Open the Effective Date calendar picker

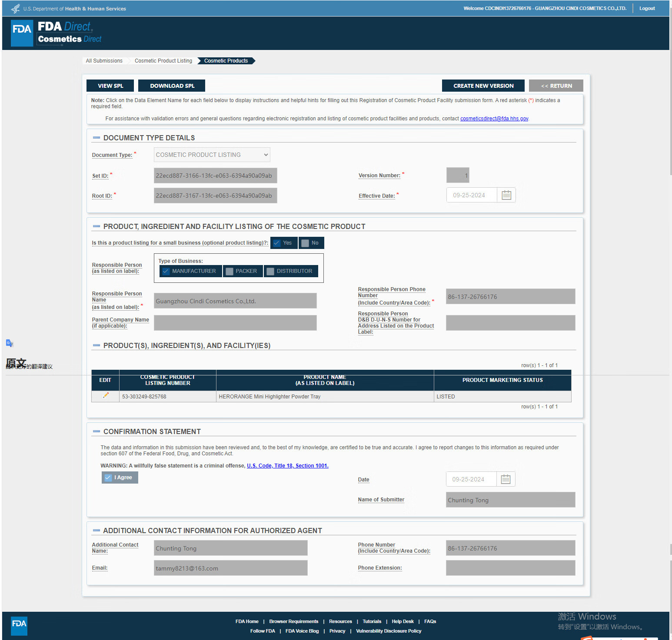[x=506, y=195]
